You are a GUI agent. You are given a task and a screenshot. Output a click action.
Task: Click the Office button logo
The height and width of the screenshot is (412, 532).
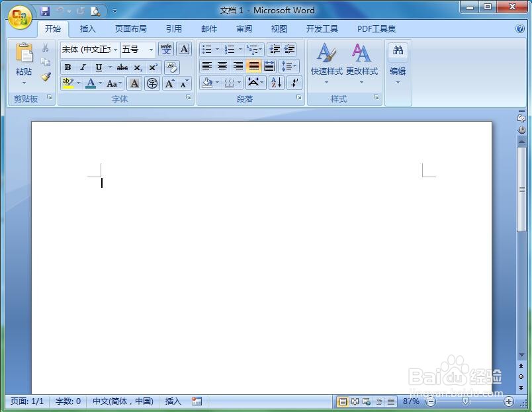19,17
